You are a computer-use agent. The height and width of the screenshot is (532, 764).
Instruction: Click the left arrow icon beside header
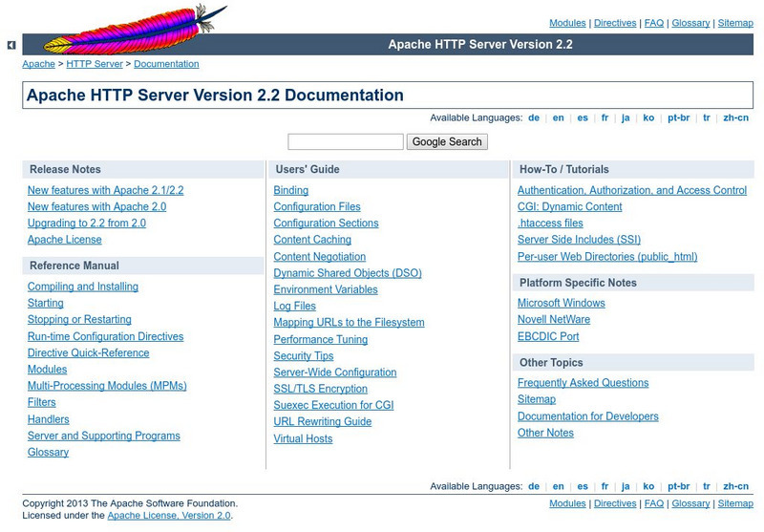[11, 45]
